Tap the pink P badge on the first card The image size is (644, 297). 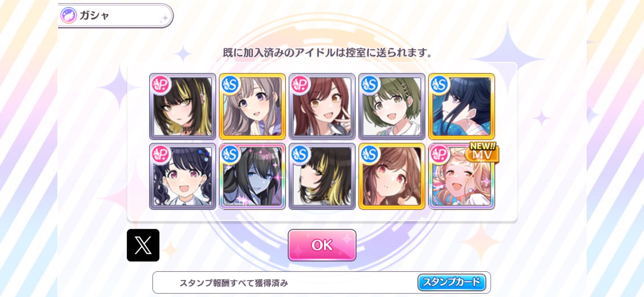click(161, 84)
